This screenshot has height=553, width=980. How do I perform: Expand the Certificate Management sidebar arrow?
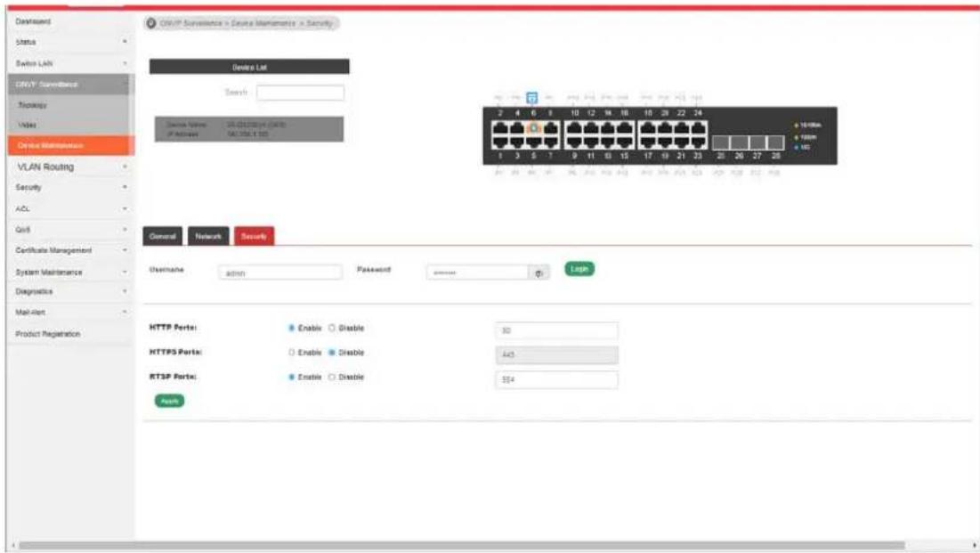(x=125, y=250)
